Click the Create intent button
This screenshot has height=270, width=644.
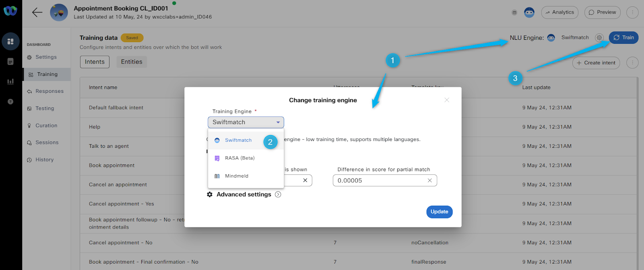pyautogui.click(x=596, y=63)
